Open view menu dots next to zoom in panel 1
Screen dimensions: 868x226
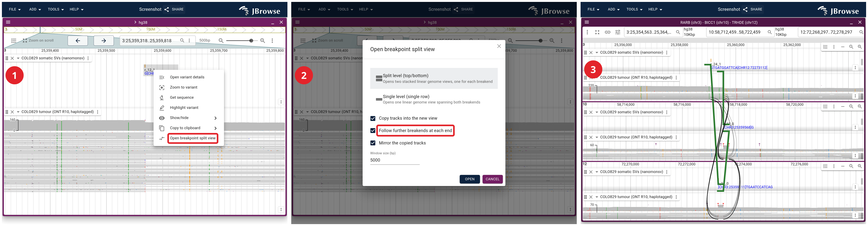pyautogui.click(x=272, y=40)
